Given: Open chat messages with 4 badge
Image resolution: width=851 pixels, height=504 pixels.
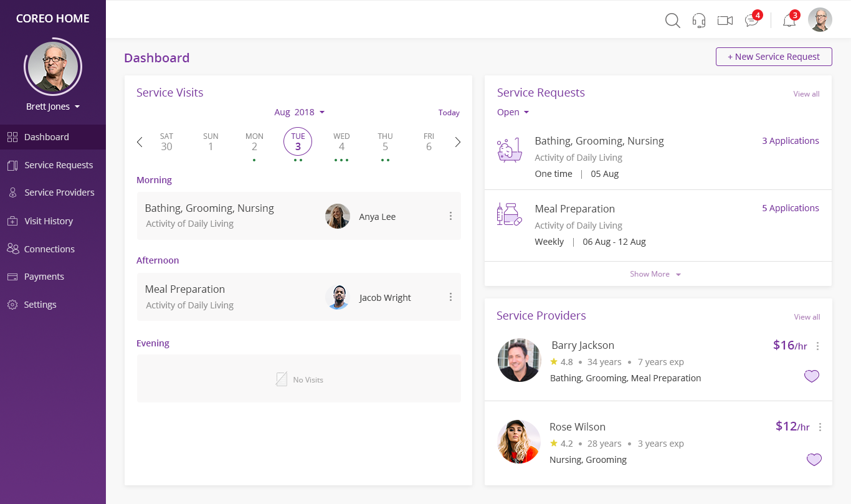Looking at the screenshot, I should pyautogui.click(x=753, y=19).
